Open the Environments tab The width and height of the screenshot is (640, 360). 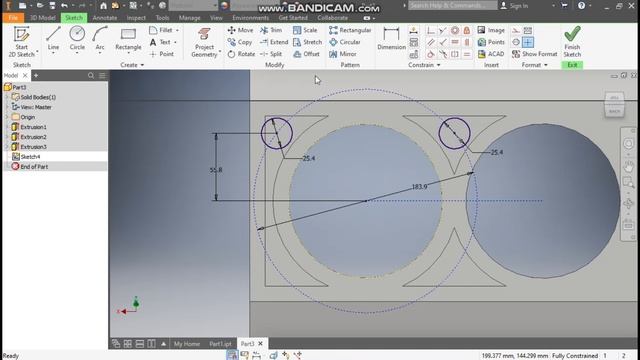click(250, 18)
